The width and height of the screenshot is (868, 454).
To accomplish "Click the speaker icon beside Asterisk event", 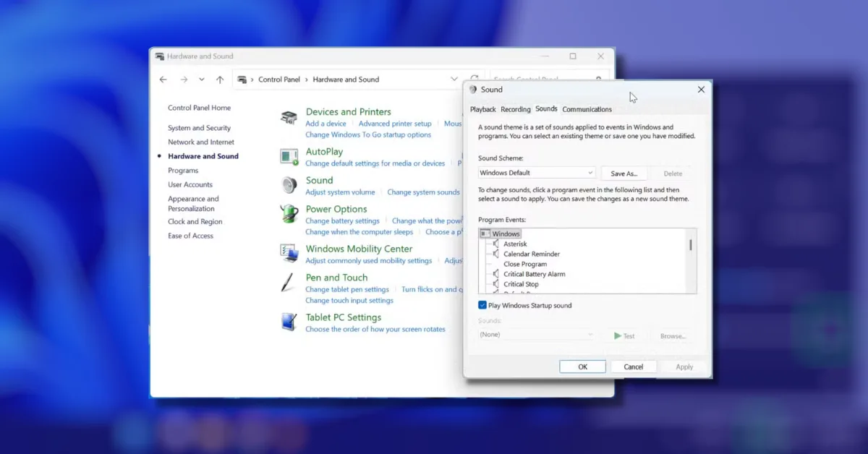I will pyautogui.click(x=496, y=244).
